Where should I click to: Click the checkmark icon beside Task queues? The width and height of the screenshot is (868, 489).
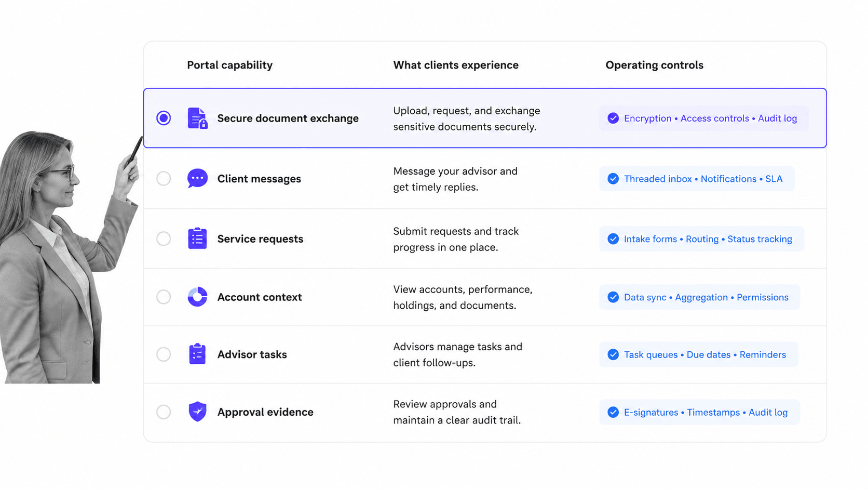pyautogui.click(x=613, y=354)
